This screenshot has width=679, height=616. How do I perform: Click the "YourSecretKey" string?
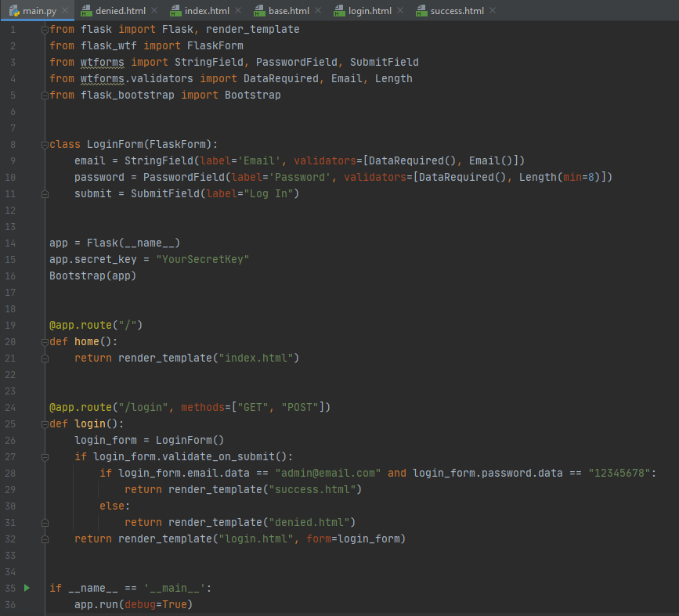203,259
